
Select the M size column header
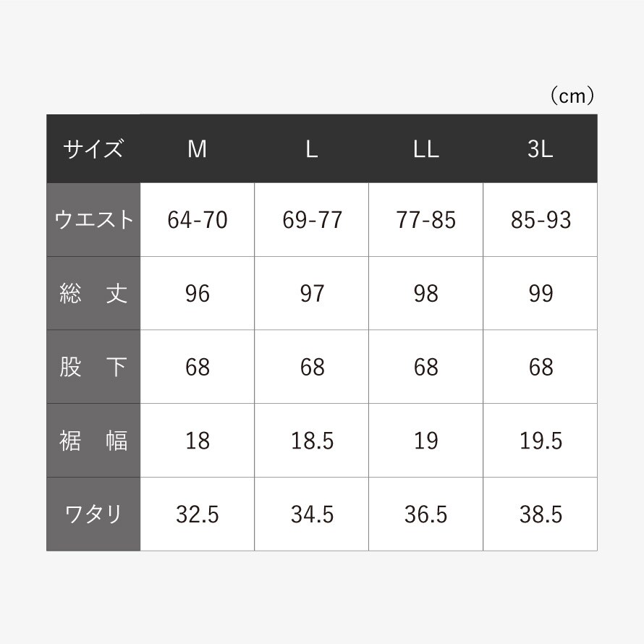tap(197, 149)
